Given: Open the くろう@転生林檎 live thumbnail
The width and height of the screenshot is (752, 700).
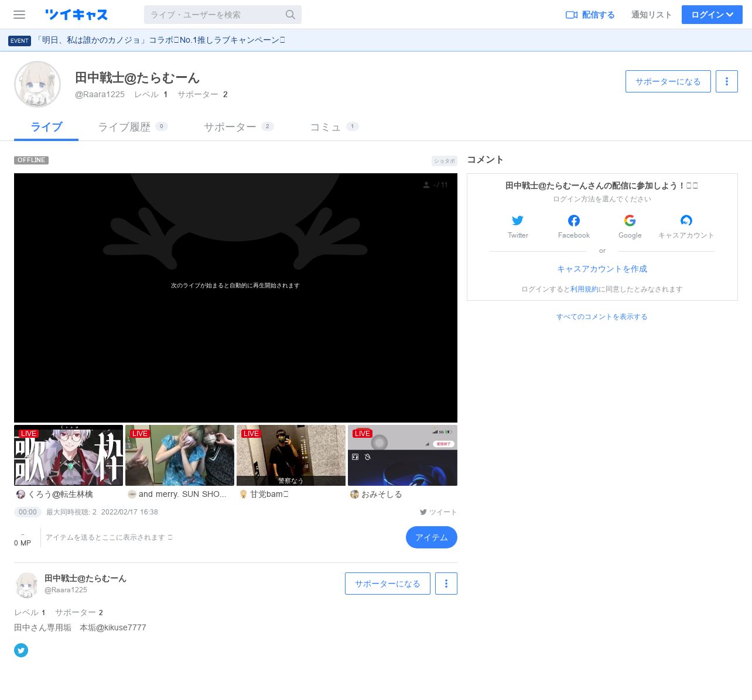Looking at the screenshot, I should click(69, 455).
